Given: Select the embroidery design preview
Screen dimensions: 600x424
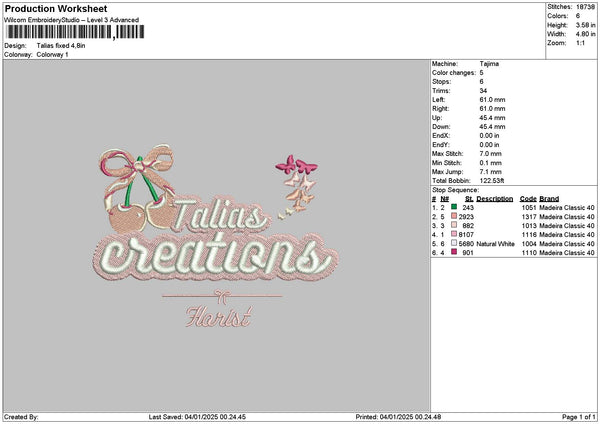Looking at the screenshot, I should coord(213,240).
